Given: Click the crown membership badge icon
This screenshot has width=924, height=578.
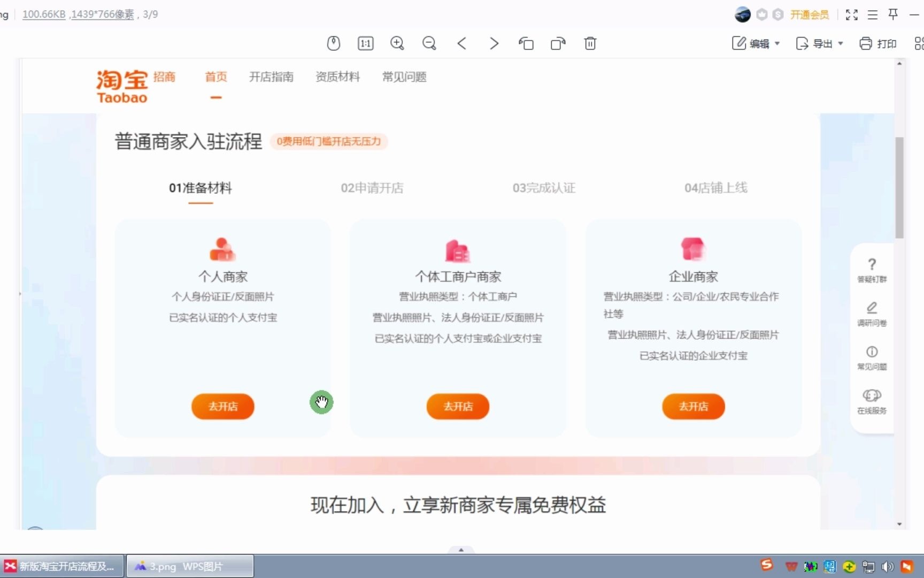Looking at the screenshot, I should 762,14.
